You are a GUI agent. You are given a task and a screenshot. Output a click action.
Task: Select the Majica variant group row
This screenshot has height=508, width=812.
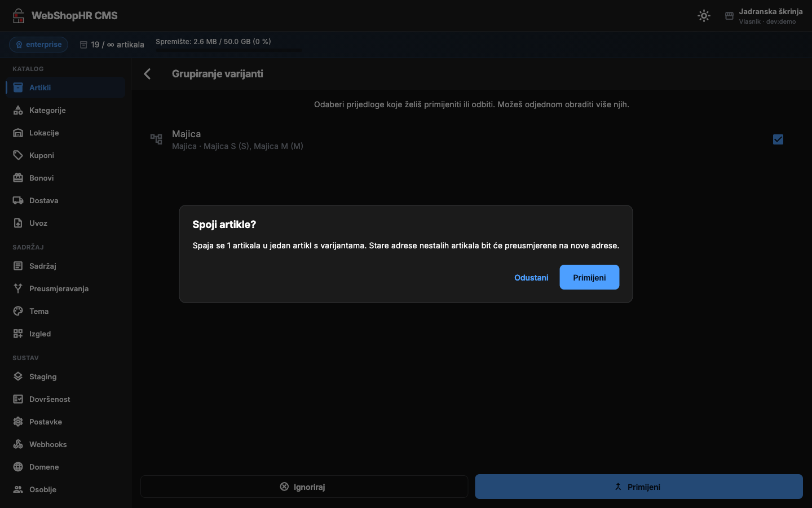[471, 139]
